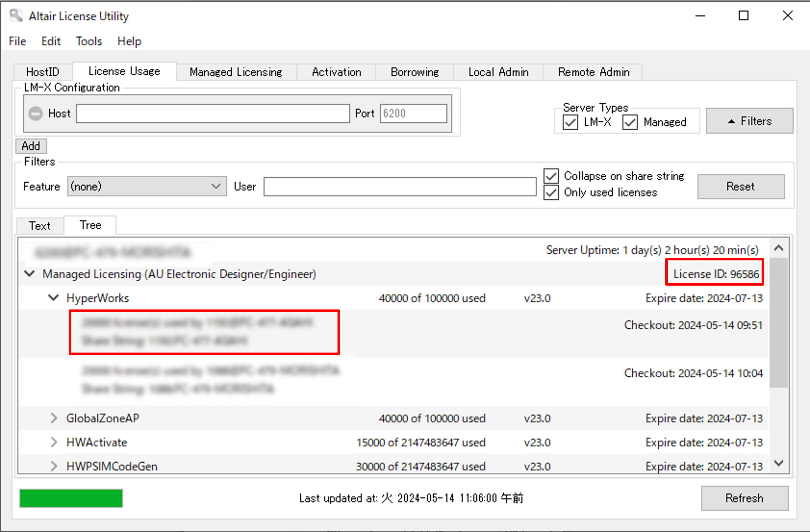Click the scrollbar down arrow

[x=778, y=463]
